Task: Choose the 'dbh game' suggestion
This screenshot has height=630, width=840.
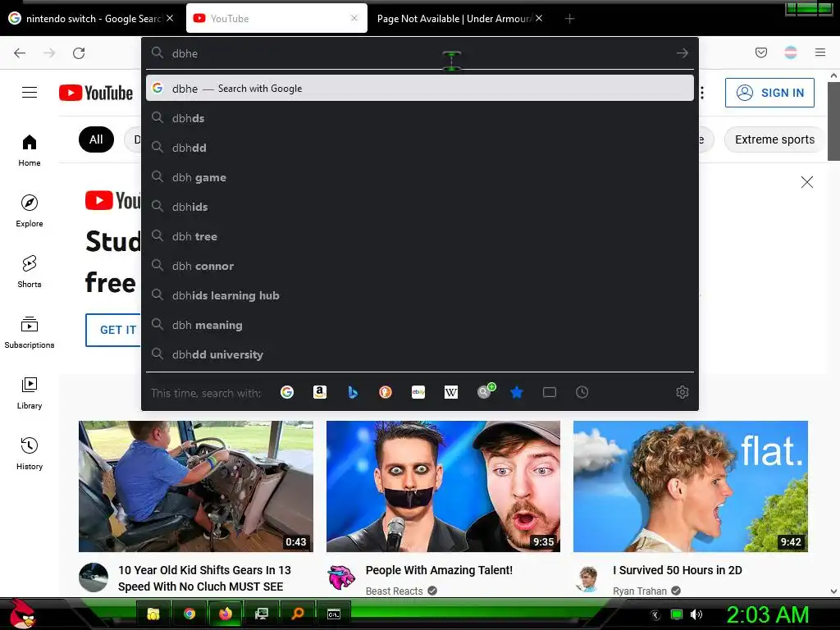Action: click(419, 177)
